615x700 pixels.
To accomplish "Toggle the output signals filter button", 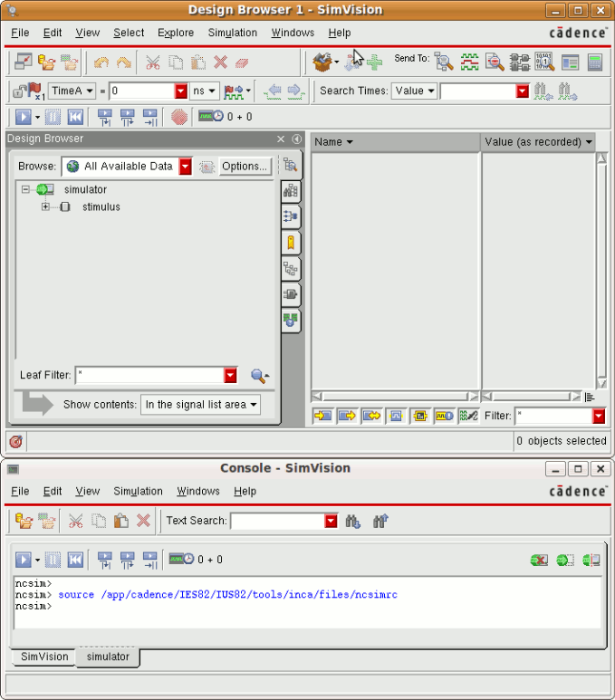I will tap(347, 416).
